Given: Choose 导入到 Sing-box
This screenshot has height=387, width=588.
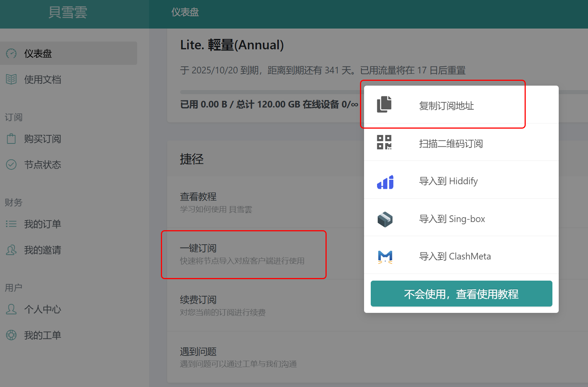Looking at the screenshot, I should coord(461,218).
